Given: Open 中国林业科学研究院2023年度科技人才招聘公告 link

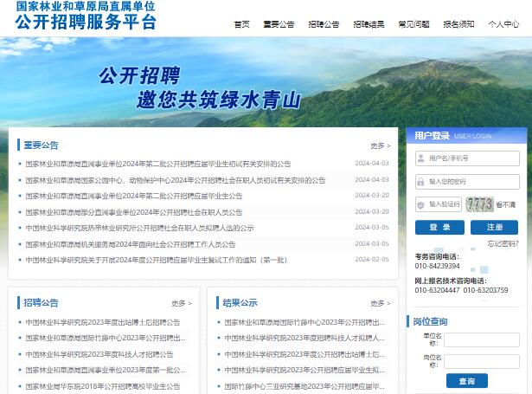Looking at the screenshot, I should click(x=99, y=354).
